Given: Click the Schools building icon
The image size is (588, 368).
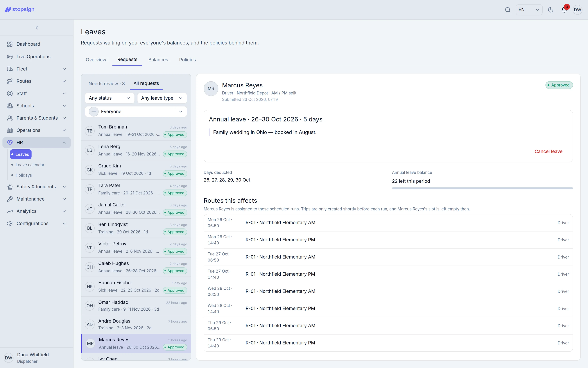Looking at the screenshot, I should pyautogui.click(x=10, y=106).
